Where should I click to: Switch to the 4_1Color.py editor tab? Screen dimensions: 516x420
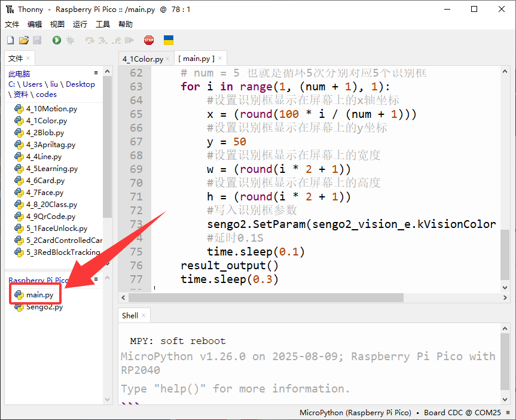[143, 59]
